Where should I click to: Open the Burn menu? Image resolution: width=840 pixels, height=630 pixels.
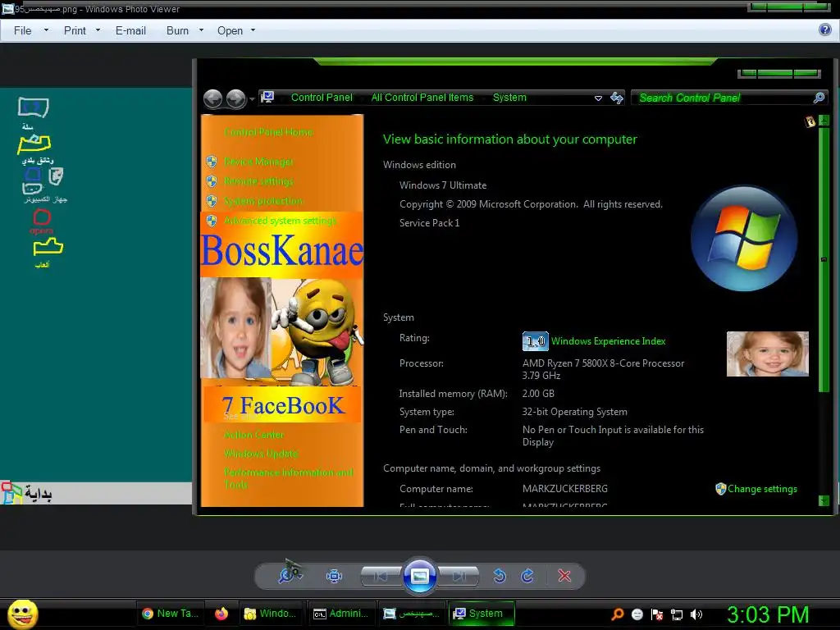click(x=177, y=30)
